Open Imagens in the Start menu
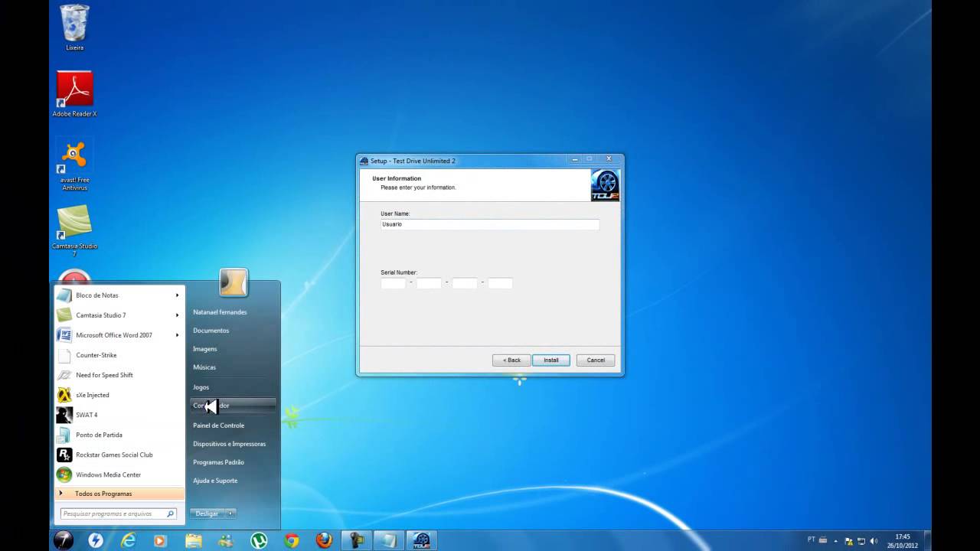Screen dimensions: 980x551 (x=204, y=349)
